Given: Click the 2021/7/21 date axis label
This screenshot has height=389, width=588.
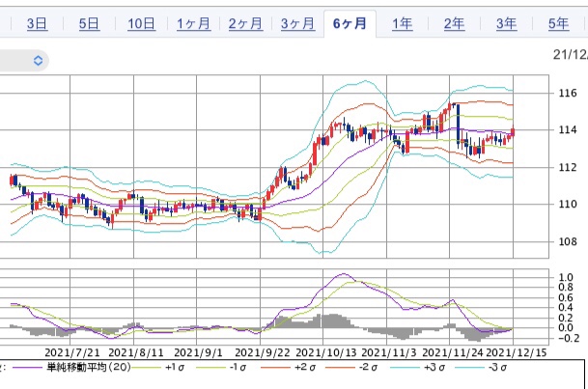Looking at the screenshot, I should point(72,353).
